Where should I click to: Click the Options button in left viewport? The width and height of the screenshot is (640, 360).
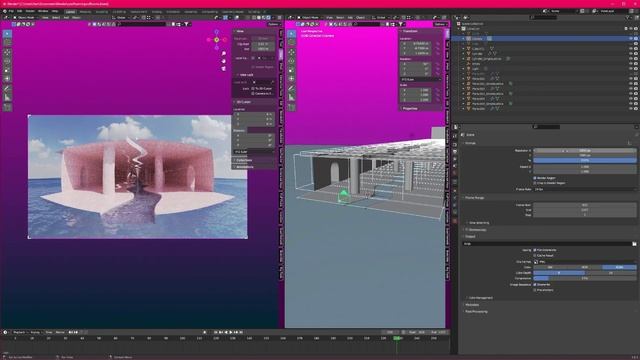(273, 24)
